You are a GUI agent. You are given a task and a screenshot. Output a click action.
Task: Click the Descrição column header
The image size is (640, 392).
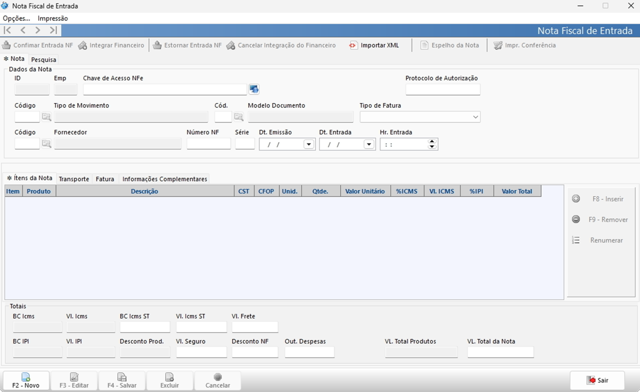coord(145,191)
